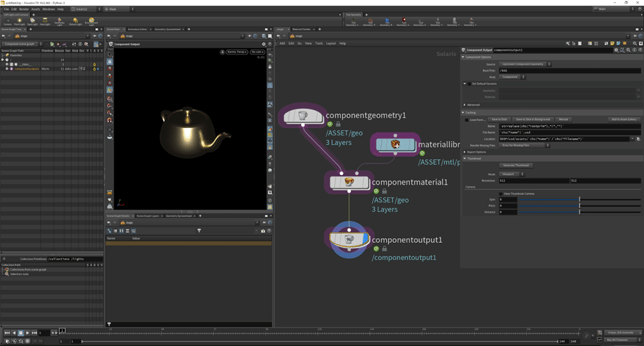Add a Distant Light from shelf

(x=75, y=21)
